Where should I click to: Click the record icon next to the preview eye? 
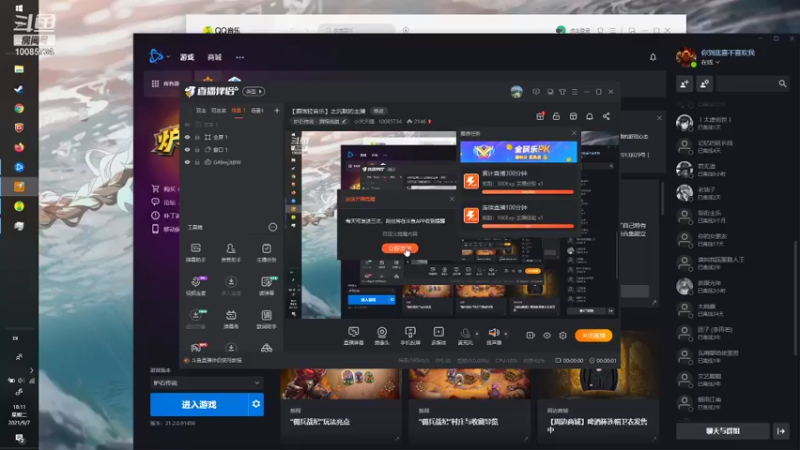coord(531,336)
